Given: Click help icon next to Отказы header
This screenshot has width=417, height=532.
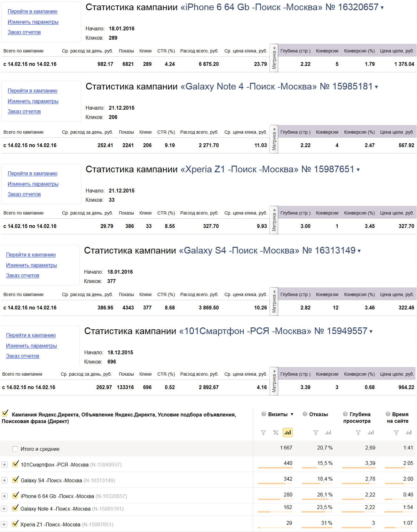Looking at the screenshot, I should 305,414.
